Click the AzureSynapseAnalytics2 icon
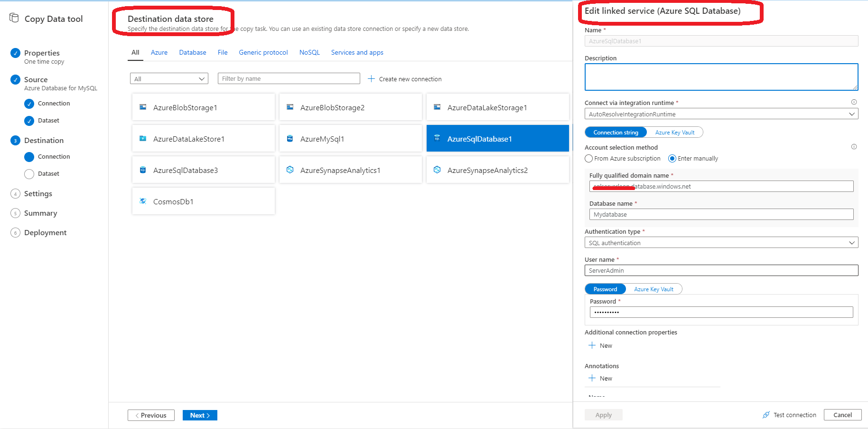The image size is (868, 429). pos(437,170)
